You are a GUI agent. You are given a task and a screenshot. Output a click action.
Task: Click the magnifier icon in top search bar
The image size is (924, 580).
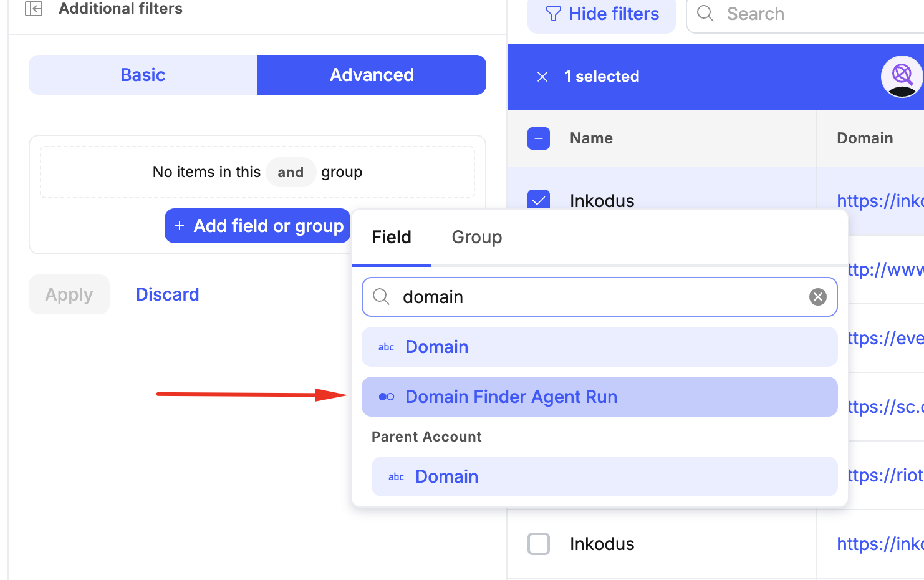point(705,14)
